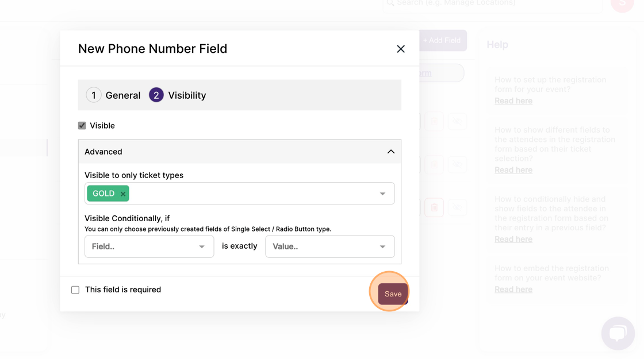Open Read here about ticket-based fields
Image resolution: width=644 pixels, height=359 pixels.
[513, 170]
